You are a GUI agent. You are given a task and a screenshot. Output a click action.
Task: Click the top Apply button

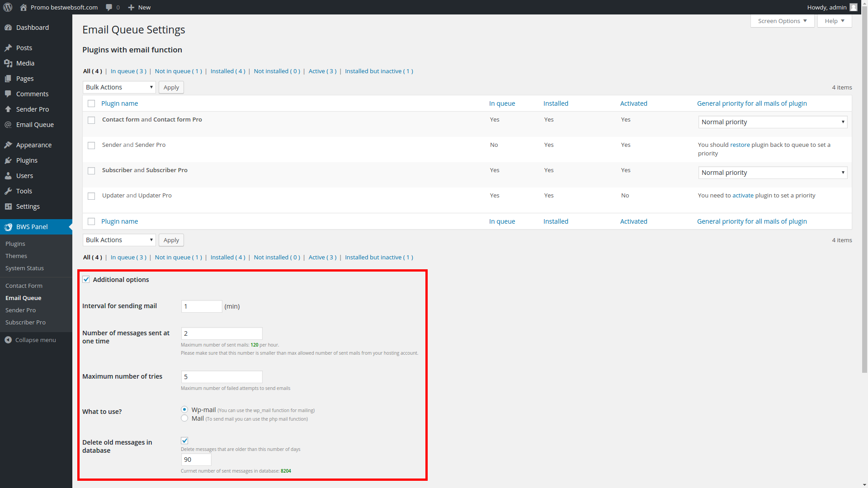(x=171, y=87)
